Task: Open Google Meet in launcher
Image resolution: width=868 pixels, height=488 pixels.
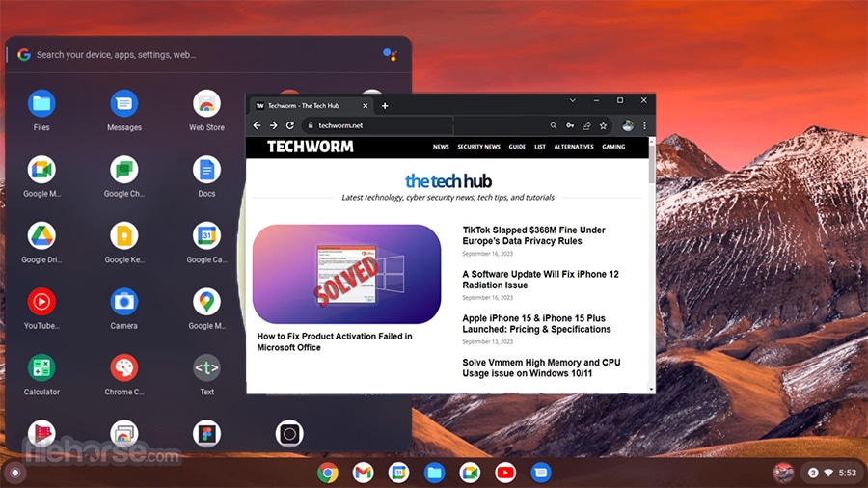Action: click(x=41, y=170)
